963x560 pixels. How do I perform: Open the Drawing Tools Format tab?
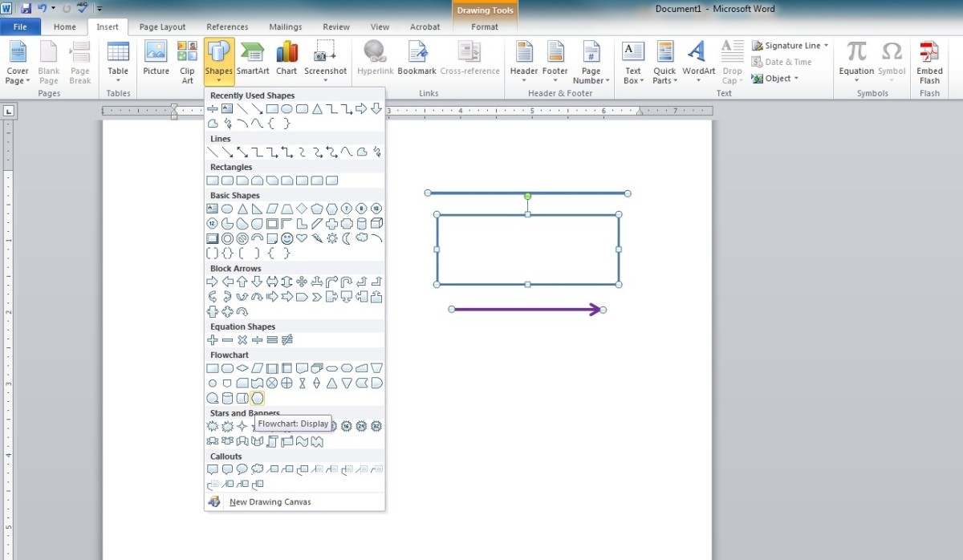(x=485, y=26)
